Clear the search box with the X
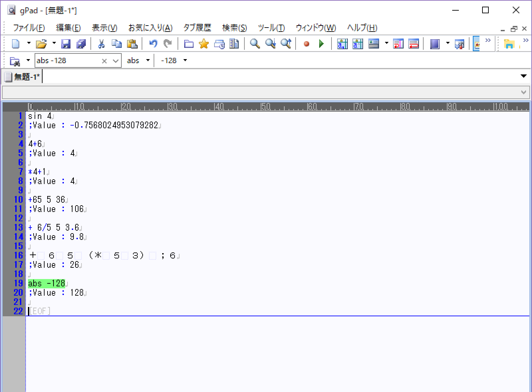The image size is (532, 392). (x=104, y=61)
